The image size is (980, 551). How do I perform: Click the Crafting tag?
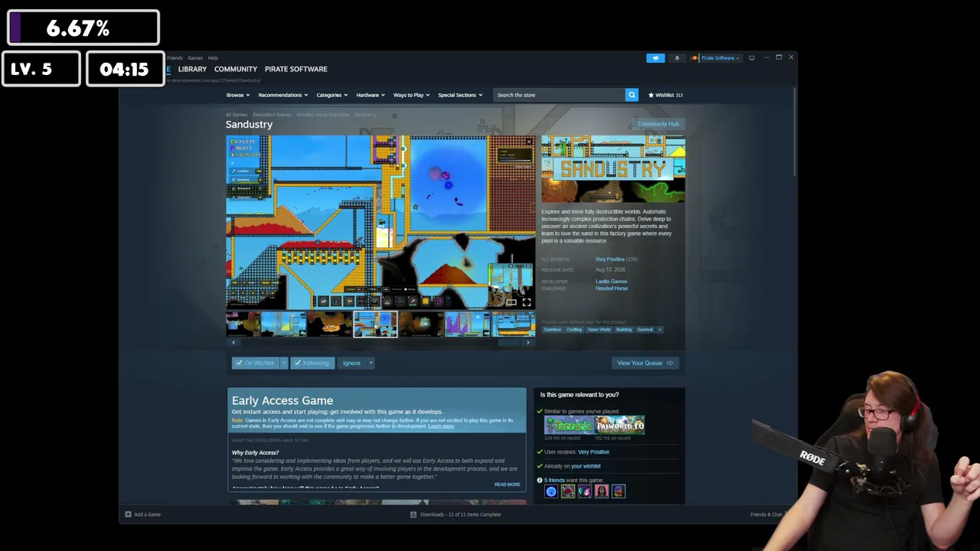click(574, 330)
